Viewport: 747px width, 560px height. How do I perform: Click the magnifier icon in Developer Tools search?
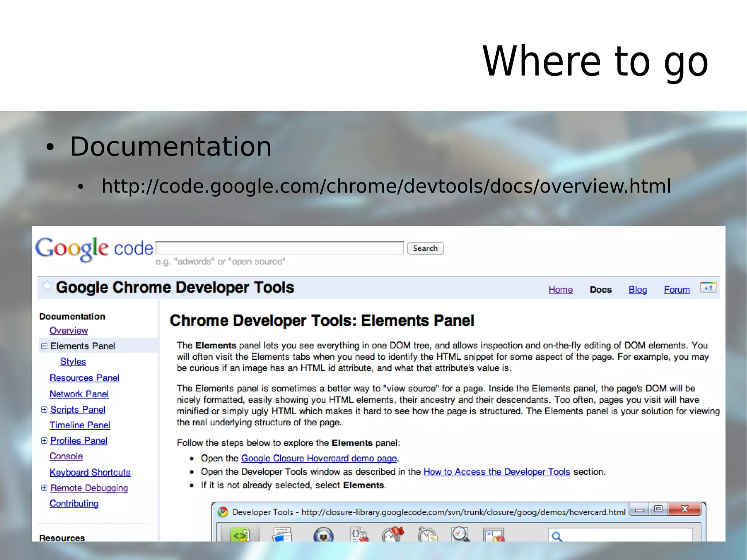coord(557,536)
